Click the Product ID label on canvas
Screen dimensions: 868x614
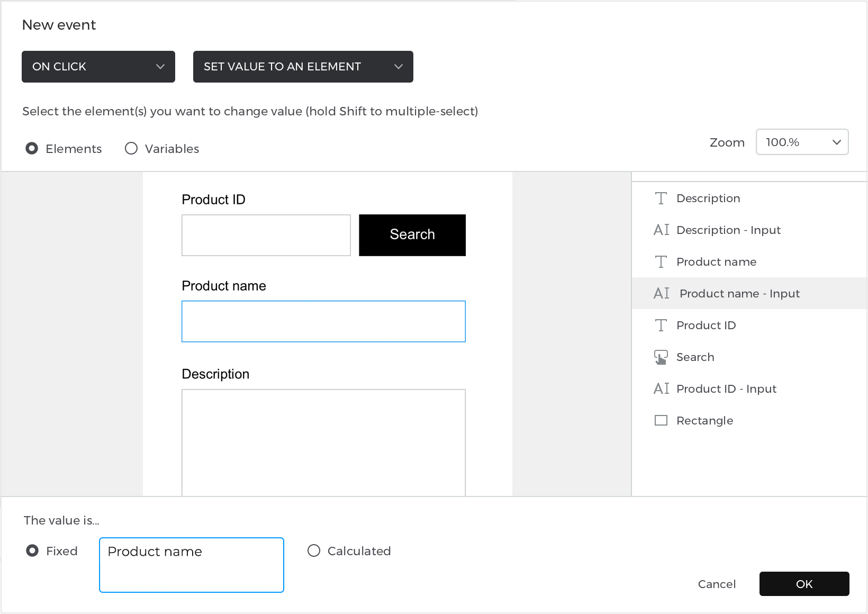(213, 200)
